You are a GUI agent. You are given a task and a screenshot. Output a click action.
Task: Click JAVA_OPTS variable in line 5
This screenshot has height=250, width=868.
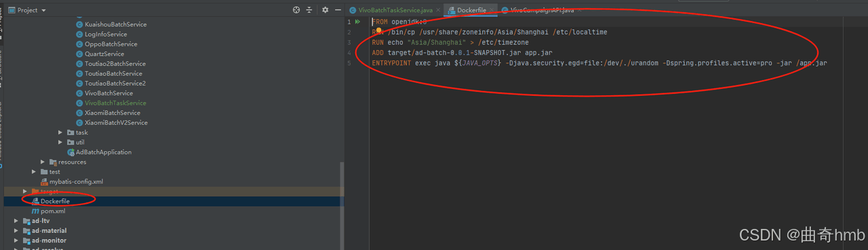(x=479, y=62)
